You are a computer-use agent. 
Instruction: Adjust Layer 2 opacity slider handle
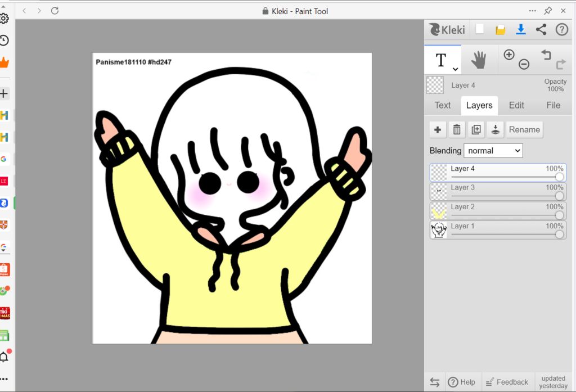tap(559, 215)
